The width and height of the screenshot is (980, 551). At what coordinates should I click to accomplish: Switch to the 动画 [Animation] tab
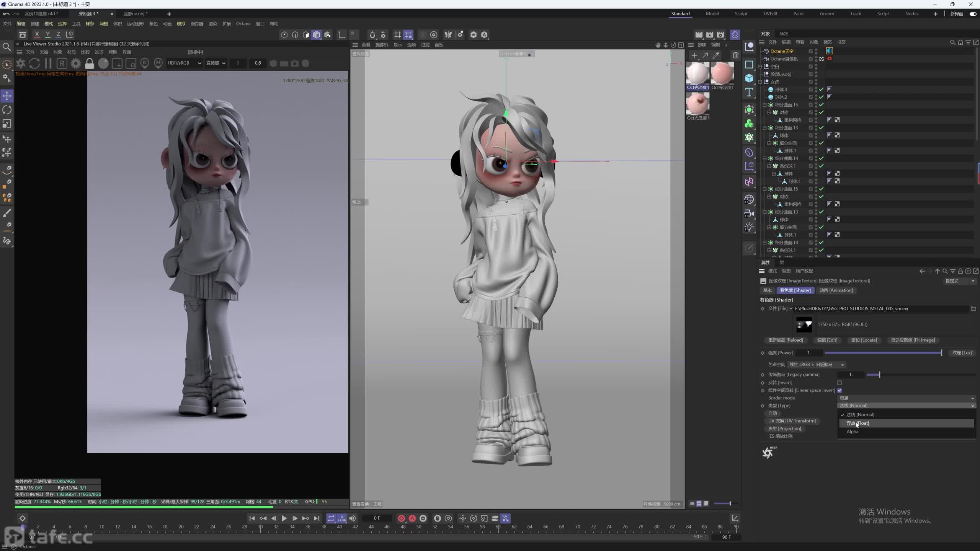(836, 290)
